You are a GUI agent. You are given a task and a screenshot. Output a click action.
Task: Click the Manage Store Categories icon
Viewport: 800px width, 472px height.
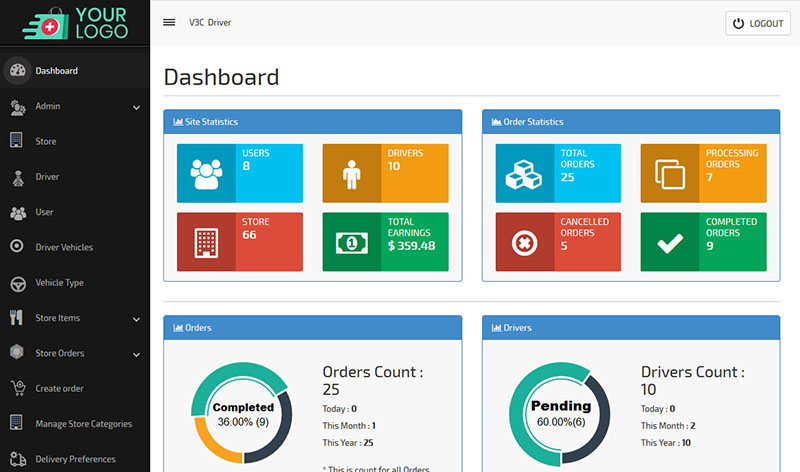click(x=16, y=422)
